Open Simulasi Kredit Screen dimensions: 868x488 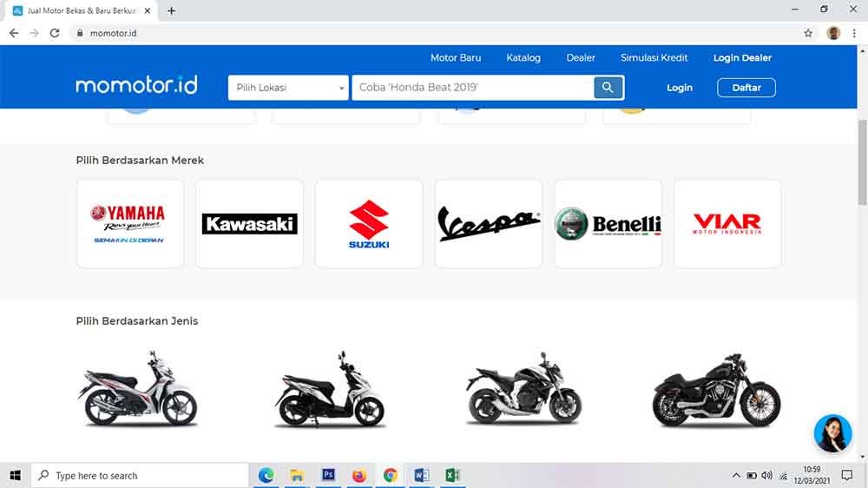[x=654, y=57]
